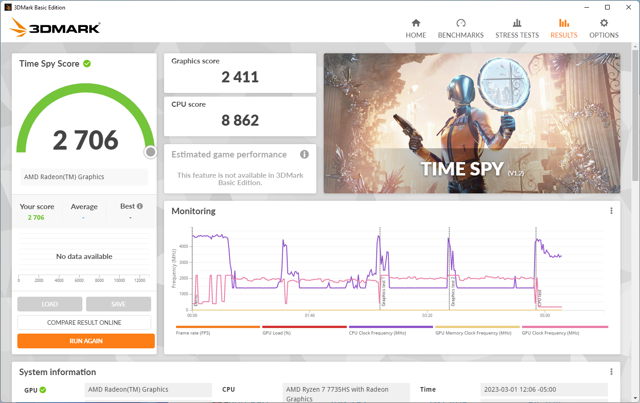This screenshot has width=640, height=403.
Task: Click the No data available text
Action: 84,256
